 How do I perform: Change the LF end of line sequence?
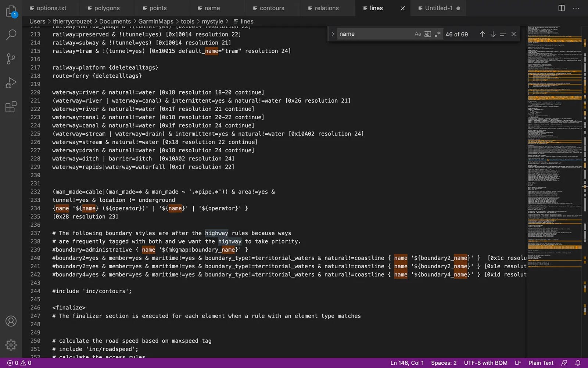pyautogui.click(x=518, y=363)
